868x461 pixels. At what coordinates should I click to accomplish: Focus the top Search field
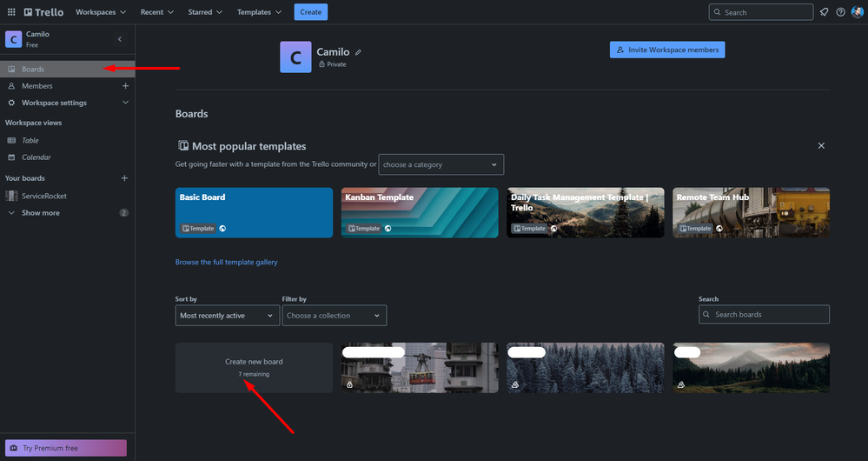(x=760, y=11)
